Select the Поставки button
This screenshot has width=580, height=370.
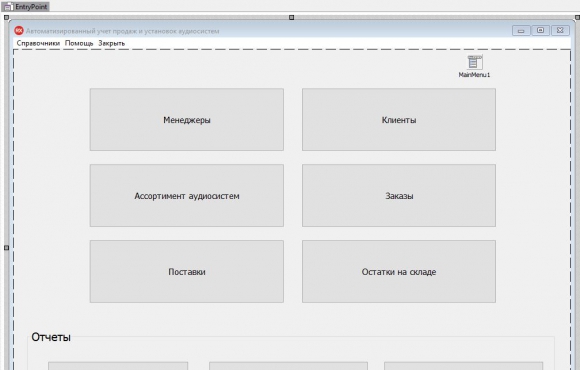[x=187, y=272]
